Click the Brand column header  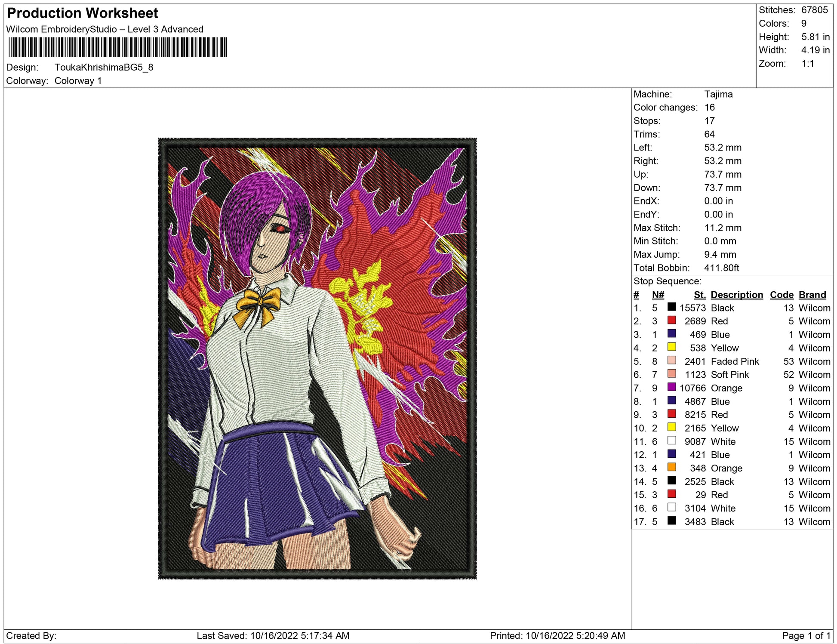tap(812, 295)
